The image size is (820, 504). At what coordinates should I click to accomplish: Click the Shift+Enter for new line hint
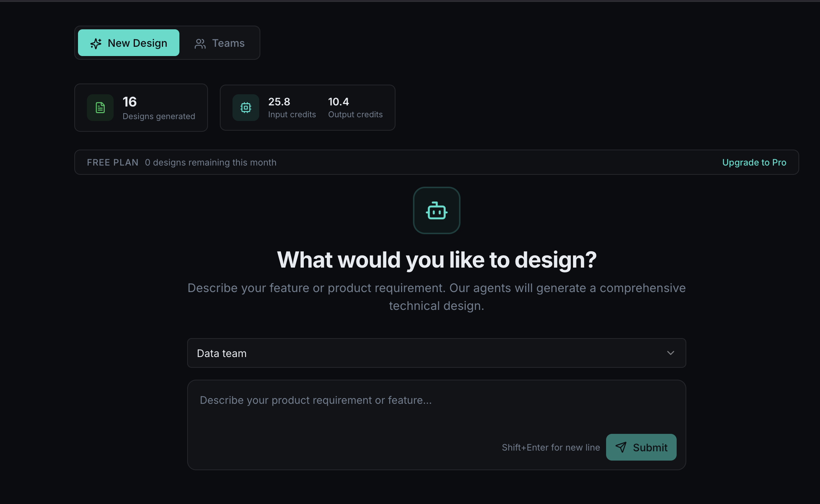551,447
